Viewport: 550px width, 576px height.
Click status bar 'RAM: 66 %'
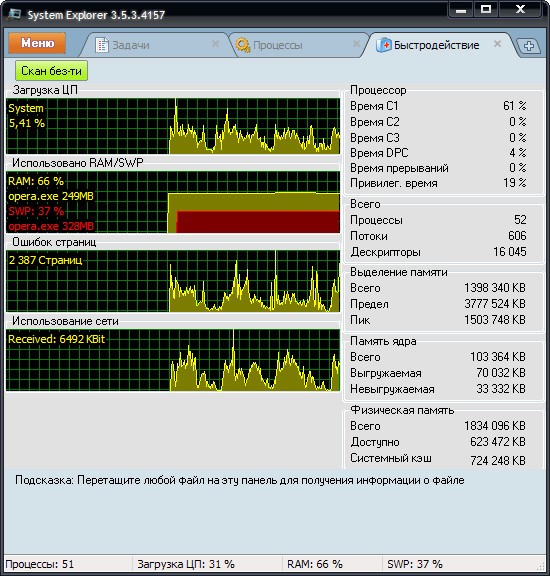pos(314,564)
